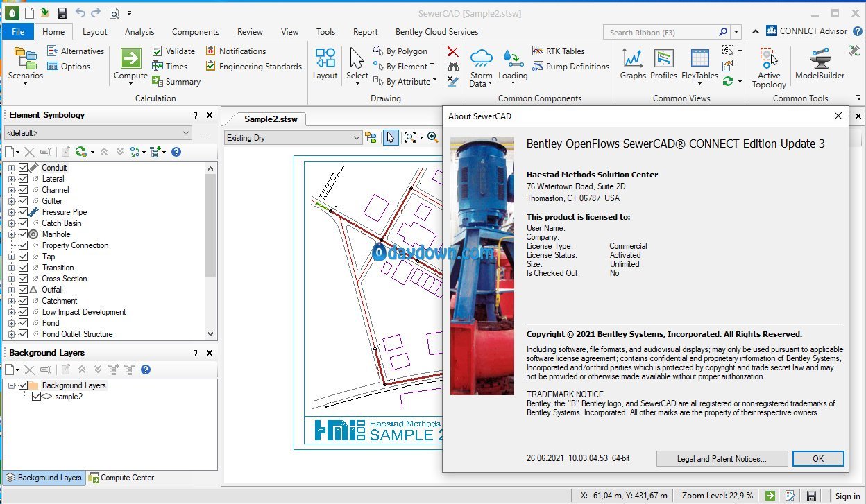Click the help icon in the Background Layers toolbar
The width and height of the screenshot is (866, 504).
146,370
